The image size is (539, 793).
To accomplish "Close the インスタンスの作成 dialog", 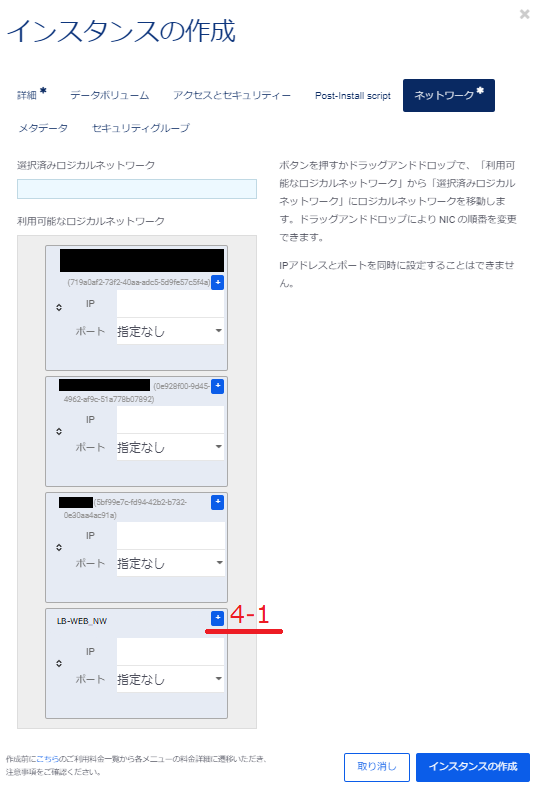I will click(524, 14).
